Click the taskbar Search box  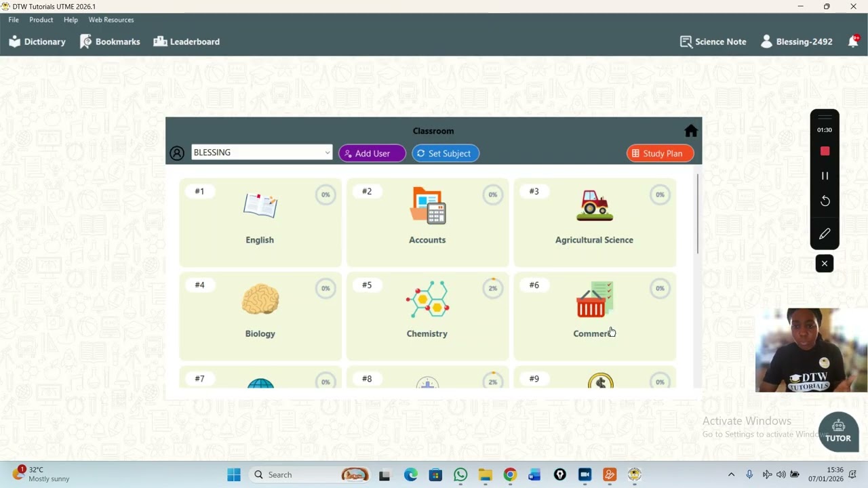311,474
